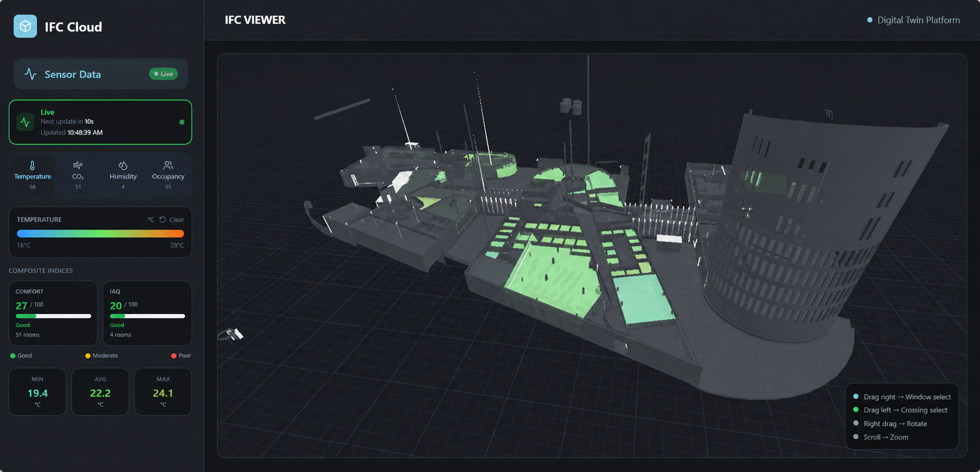Screen dimensions: 980x472
Task: Open the IAQ index card
Action: pos(148,313)
